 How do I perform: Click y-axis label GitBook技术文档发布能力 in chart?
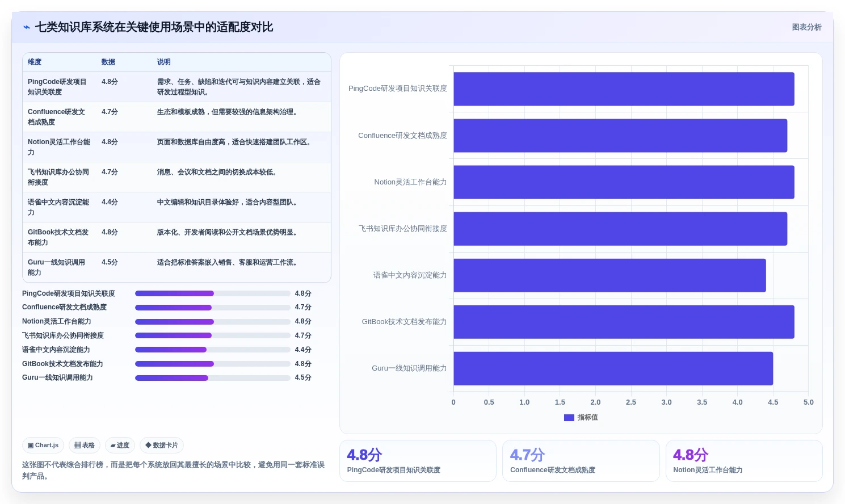pyautogui.click(x=404, y=322)
